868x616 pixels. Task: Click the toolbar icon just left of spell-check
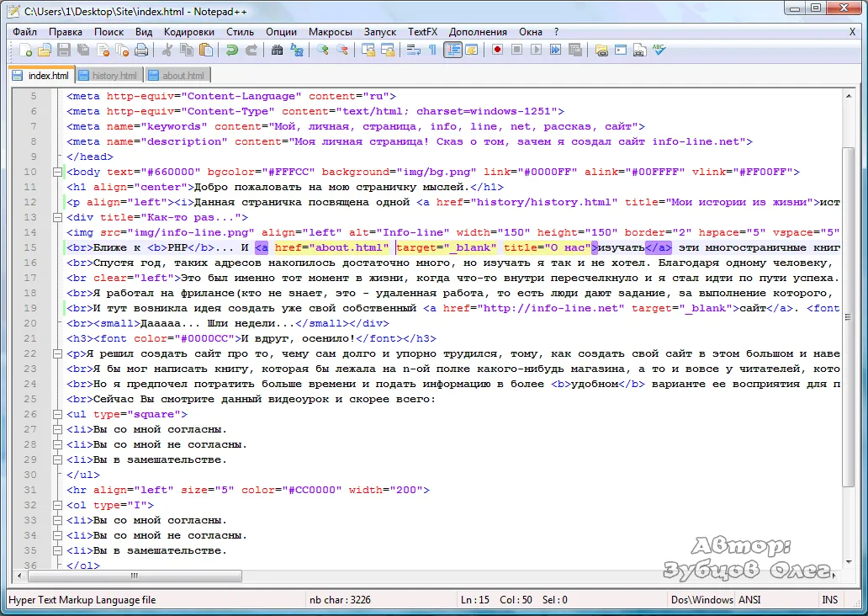coord(639,50)
